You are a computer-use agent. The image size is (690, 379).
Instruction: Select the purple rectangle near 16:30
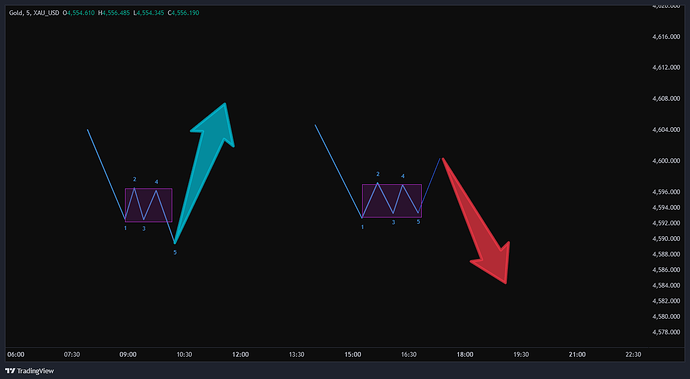(x=392, y=201)
